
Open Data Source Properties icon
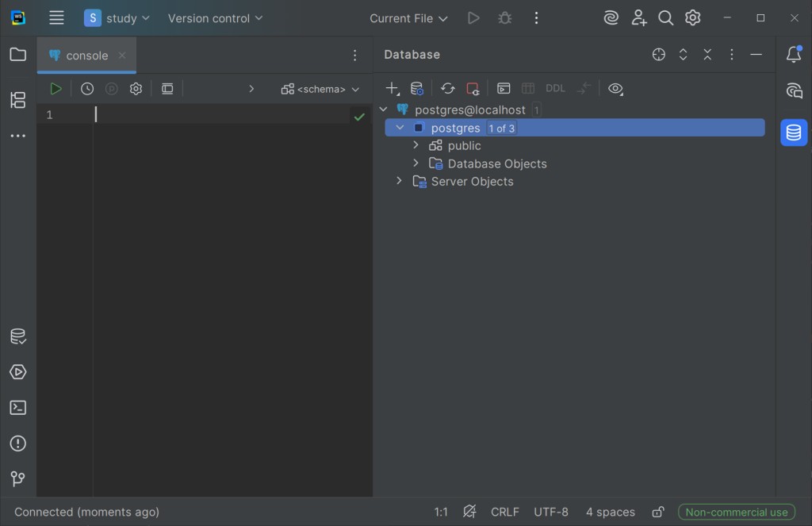[x=416, y=89]
